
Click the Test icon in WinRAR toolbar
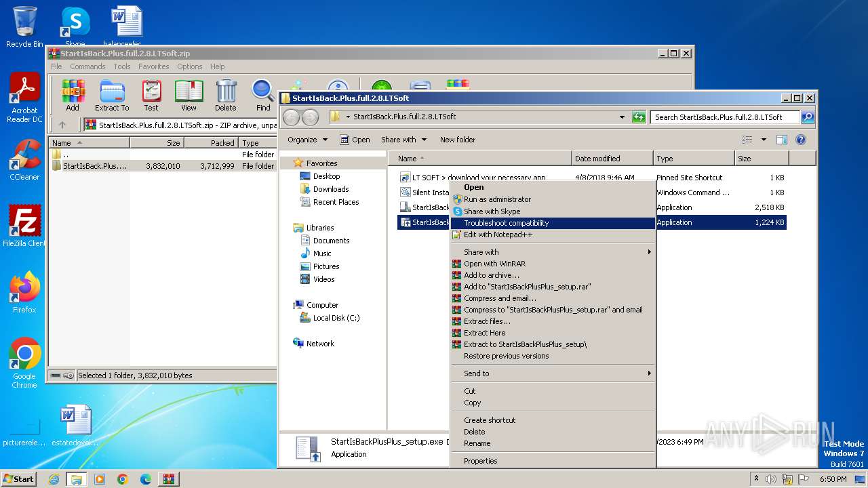click(x=151, y=95)
